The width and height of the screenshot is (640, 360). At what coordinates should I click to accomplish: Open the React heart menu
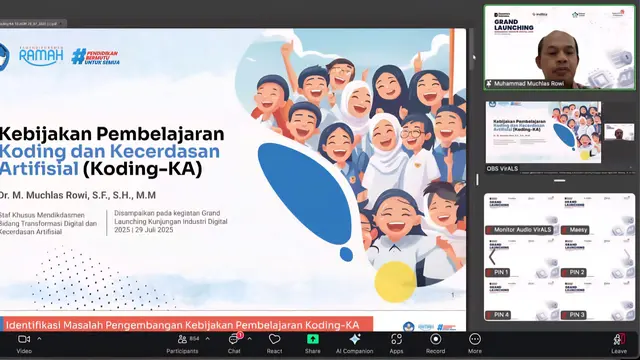point(274,344)
